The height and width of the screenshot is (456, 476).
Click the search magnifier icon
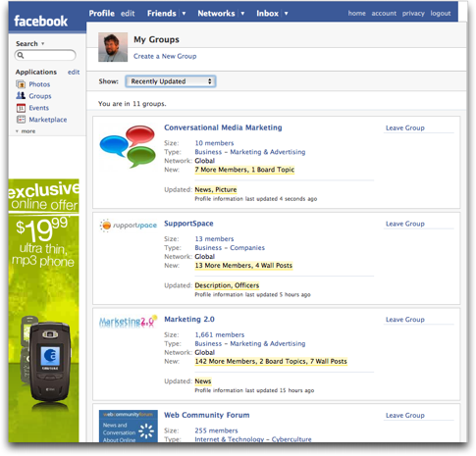(21, 55)
